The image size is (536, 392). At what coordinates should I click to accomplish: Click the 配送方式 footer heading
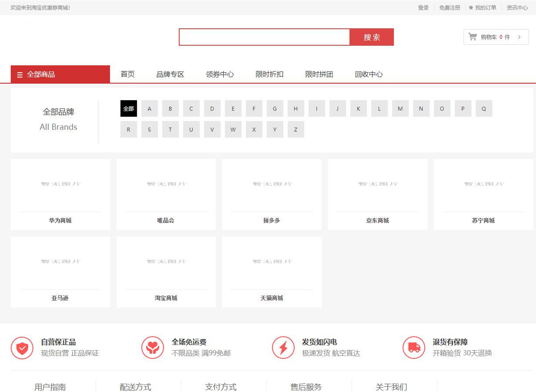[135, 387]
